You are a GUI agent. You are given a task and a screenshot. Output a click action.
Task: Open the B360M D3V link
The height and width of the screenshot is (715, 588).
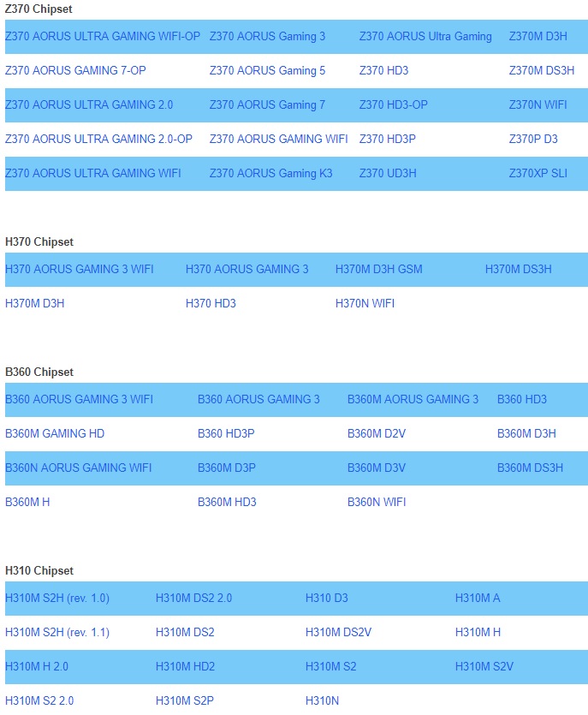coord(377,468)
